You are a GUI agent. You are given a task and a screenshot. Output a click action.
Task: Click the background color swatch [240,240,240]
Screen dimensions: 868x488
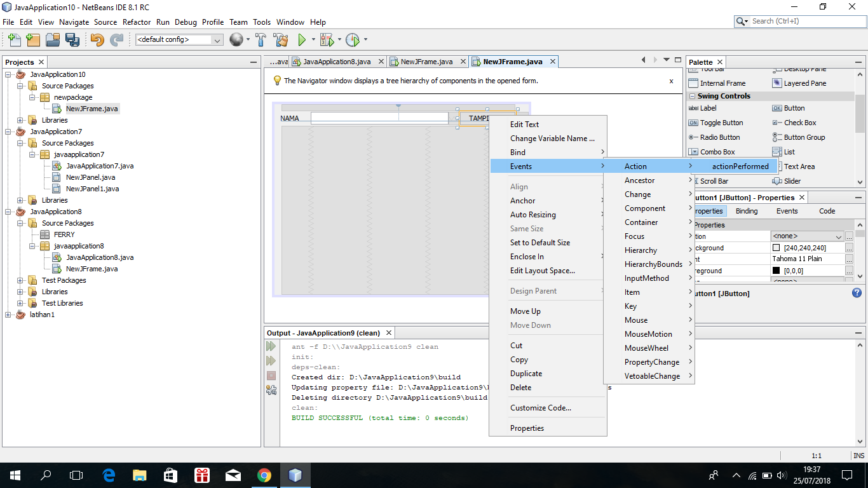776,248
